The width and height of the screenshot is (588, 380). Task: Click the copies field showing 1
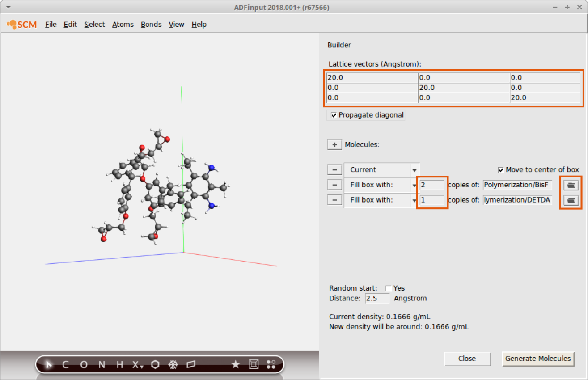click(x=432, y=200)
